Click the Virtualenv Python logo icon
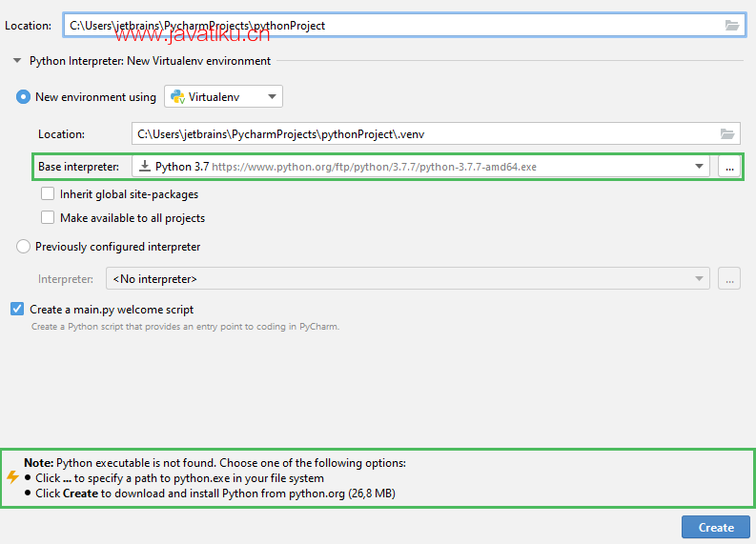Image resolution: width=756 pixels, height=544 pixels. (x=178, y=97)
